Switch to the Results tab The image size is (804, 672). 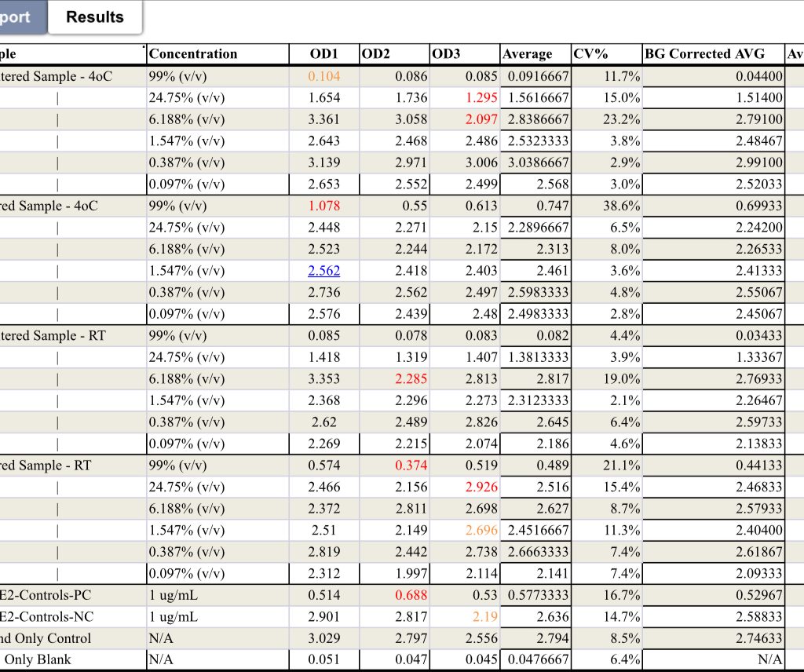coord(94,17)
